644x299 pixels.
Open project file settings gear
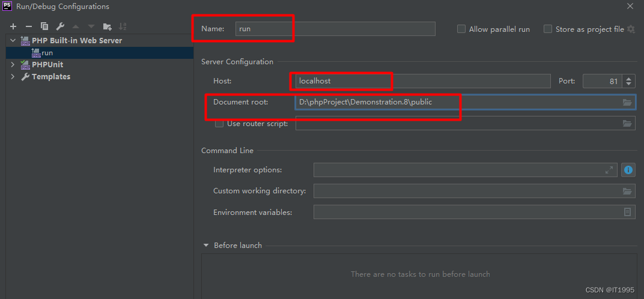[631, 29]
